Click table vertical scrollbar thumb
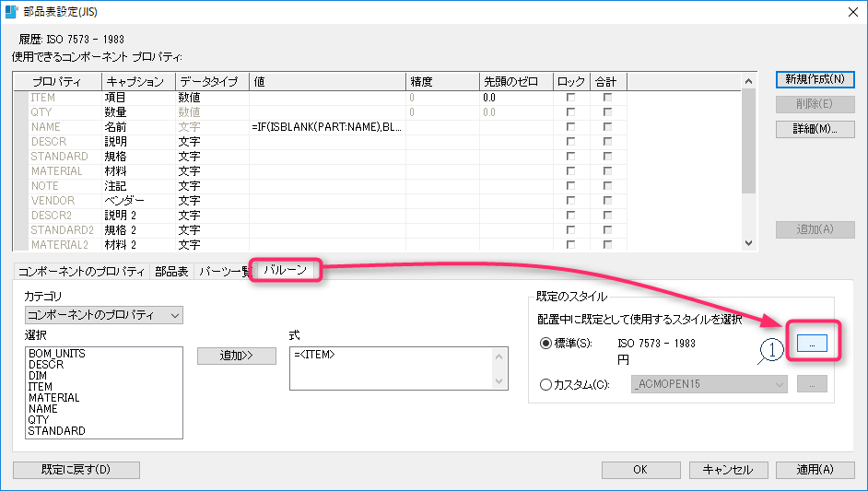Screen dimensions: 868x491 tap(748, 141)
